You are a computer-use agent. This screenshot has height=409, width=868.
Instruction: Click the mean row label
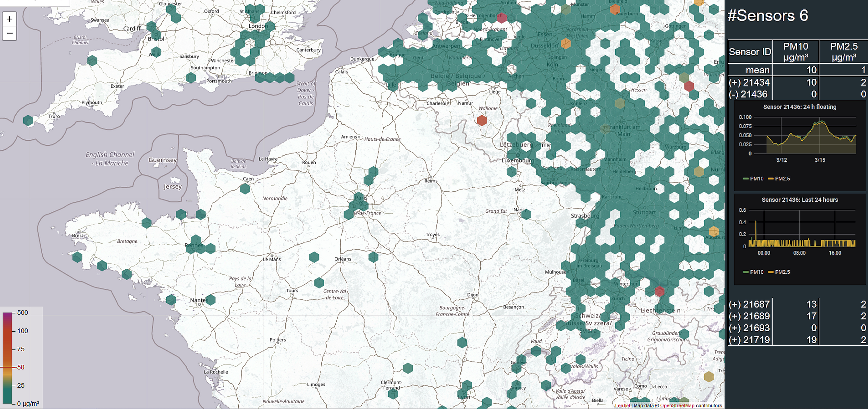point(758,70)
